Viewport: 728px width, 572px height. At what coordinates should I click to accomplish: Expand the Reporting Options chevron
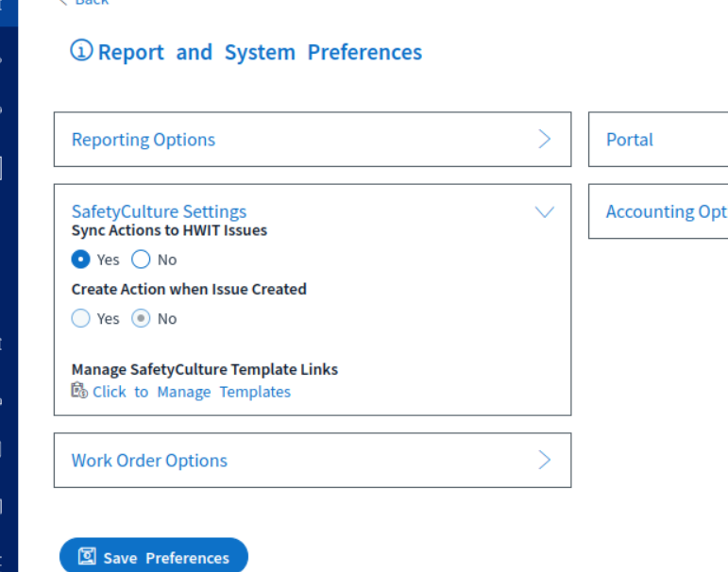pyautogui.click(x=545, y=139)
